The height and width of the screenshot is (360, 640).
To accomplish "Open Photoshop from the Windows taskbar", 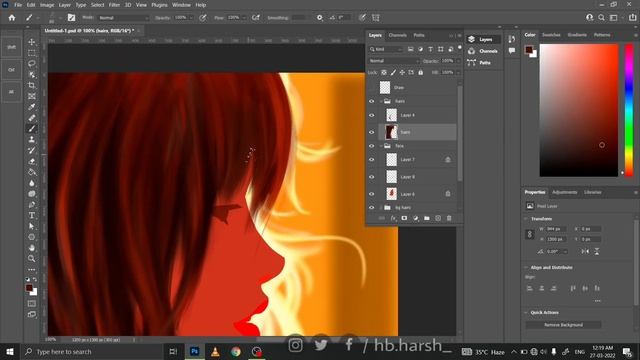I will pyautogui.click(x=195, y=351).
